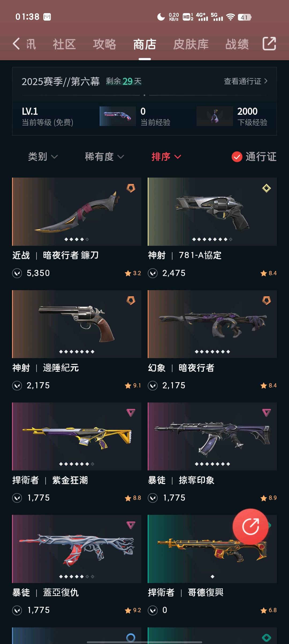Tap the back arrow icon
289x644 pixels.
coord(16,44)
